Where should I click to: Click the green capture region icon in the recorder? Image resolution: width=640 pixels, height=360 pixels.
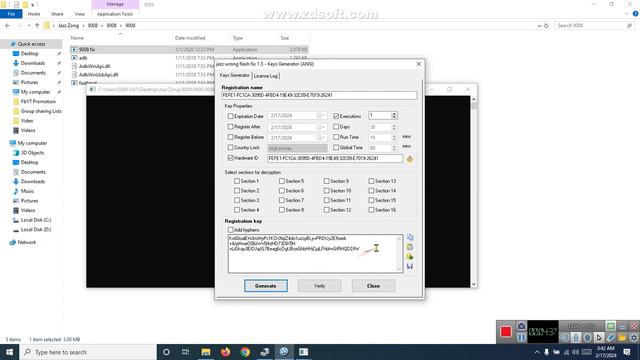[x=610, y=326]
